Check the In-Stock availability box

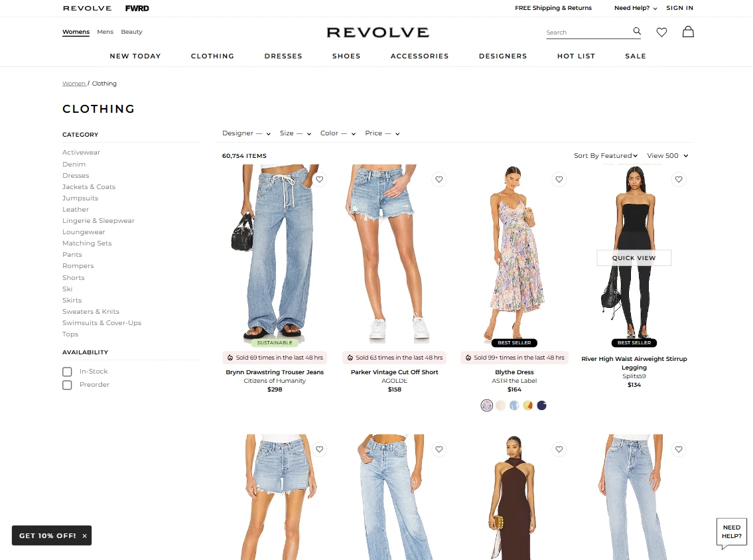click(x=67, y=372)
